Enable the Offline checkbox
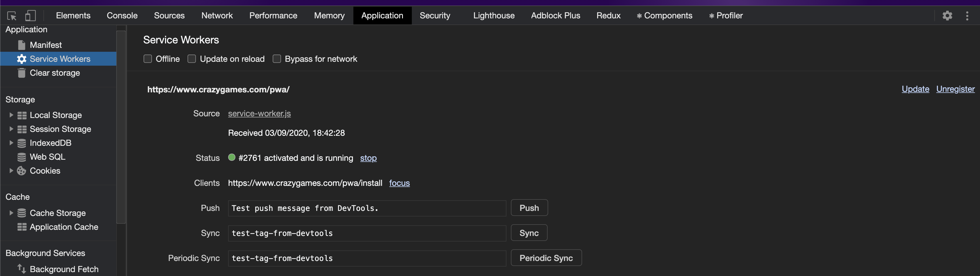 (147, 58)
